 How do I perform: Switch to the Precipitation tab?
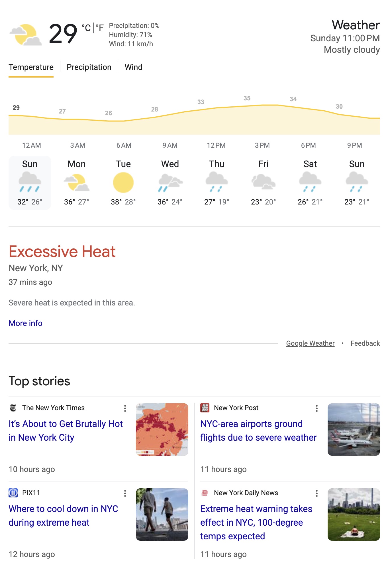(x=89, y=67)
